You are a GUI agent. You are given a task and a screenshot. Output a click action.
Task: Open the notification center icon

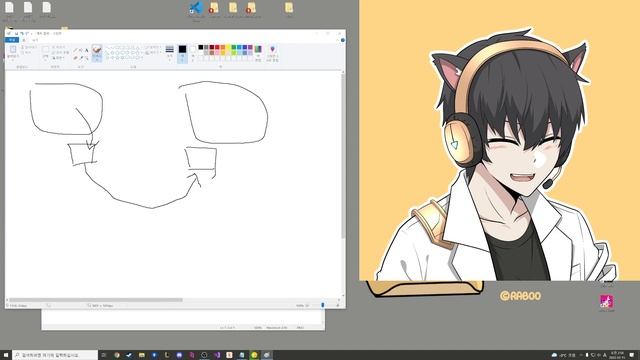pos(631,355)
